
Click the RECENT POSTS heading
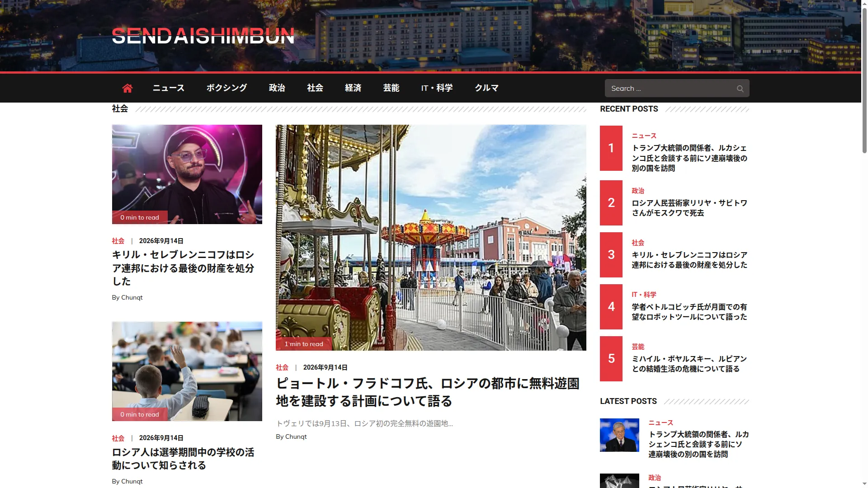(629, 109)
